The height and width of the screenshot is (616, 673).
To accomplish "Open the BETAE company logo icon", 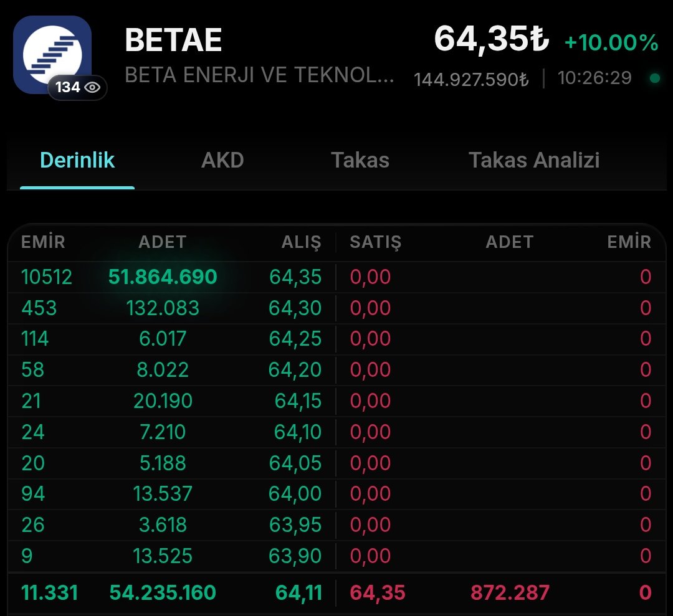I will [x=52, y=54].
